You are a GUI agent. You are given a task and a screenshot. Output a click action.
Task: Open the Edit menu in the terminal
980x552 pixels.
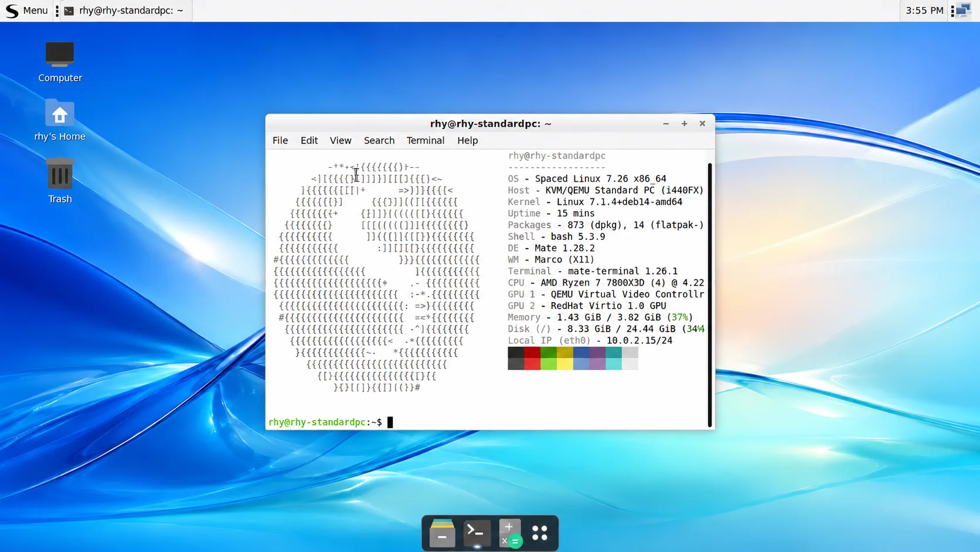(309, 140)
